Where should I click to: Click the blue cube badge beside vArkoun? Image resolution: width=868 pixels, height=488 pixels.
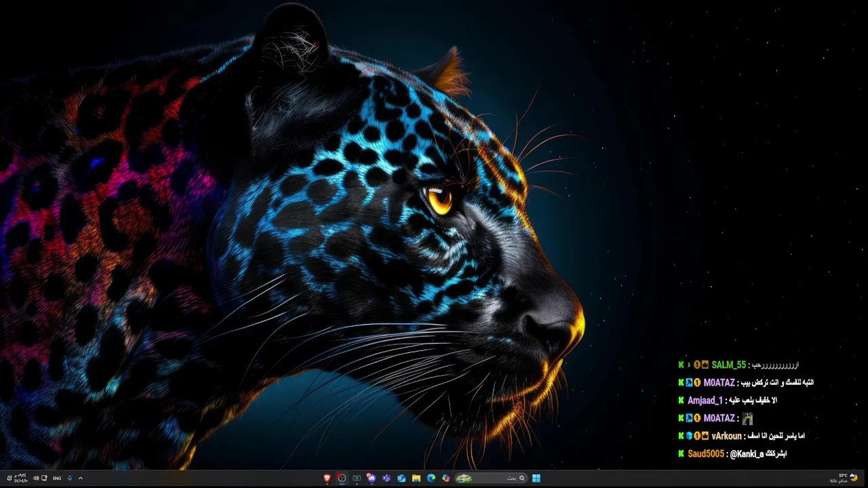[689, 436]
